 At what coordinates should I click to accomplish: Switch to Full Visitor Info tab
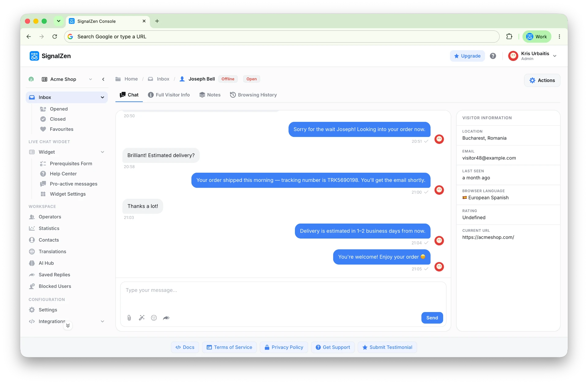(x=169, y=95)
